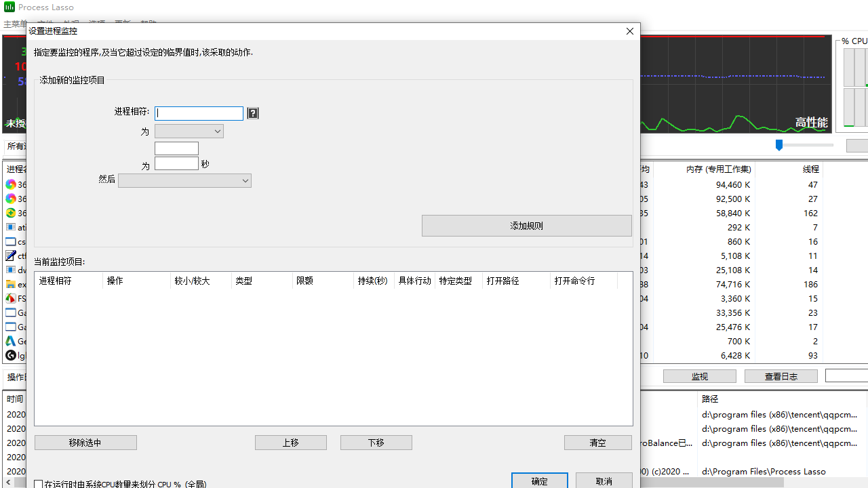Click the graph zoom slider near 高性能

click(778, 145)
